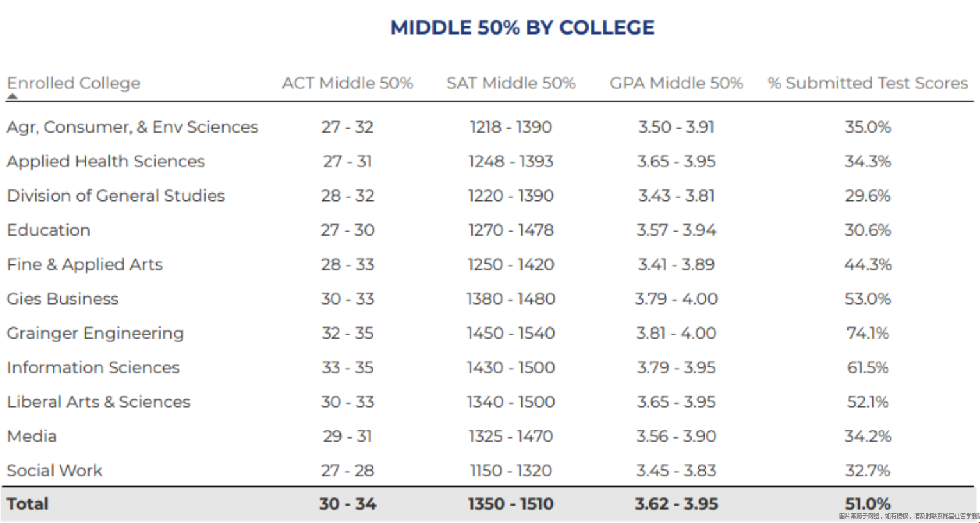Screen dimensions: 980x523
Task: Sort by % Submitted Test Scores header
Action: [867, 83]
